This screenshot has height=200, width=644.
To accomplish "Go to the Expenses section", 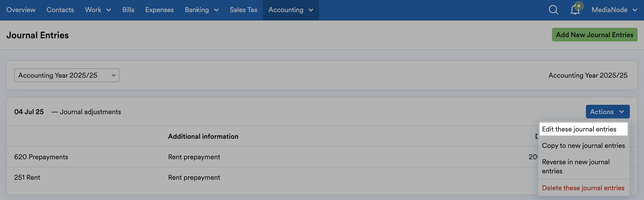I will tap(159, 10).
